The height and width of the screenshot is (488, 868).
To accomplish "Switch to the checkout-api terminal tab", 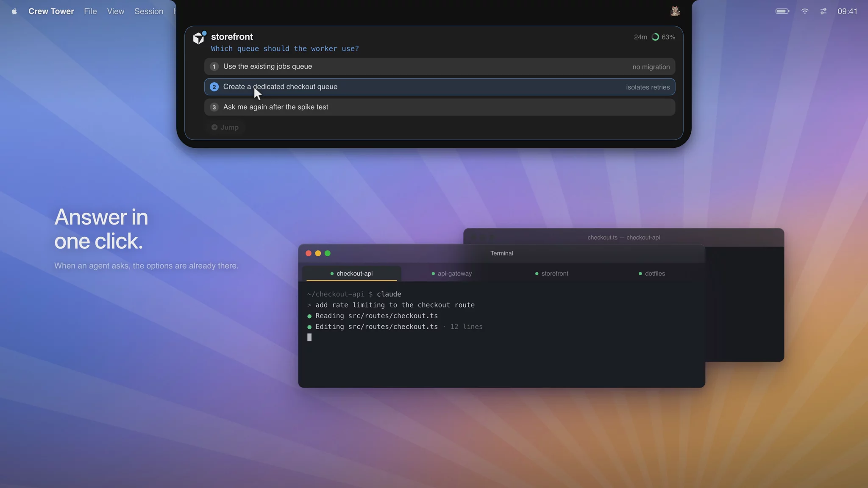I will 351,274.
